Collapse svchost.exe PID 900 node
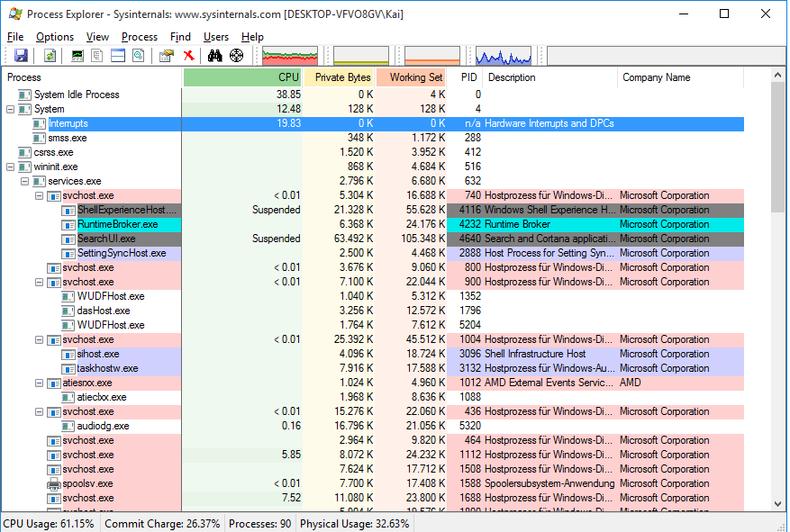Viewport: 790px width, 532px height. (39, 283)
